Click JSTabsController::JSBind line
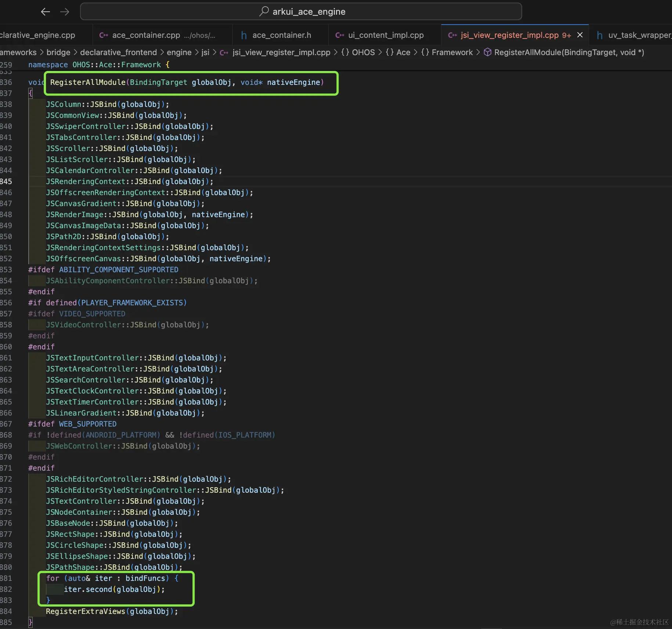672x629 pixels. click(x=125, y=137)
